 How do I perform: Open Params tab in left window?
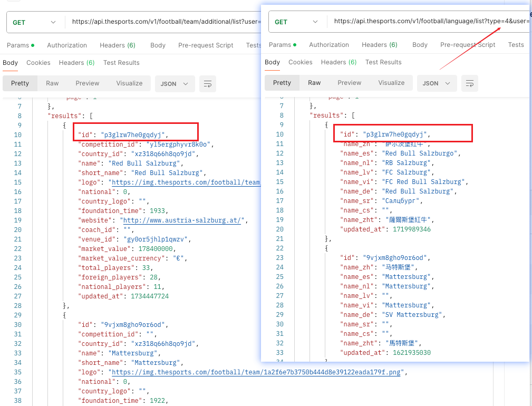21,45
